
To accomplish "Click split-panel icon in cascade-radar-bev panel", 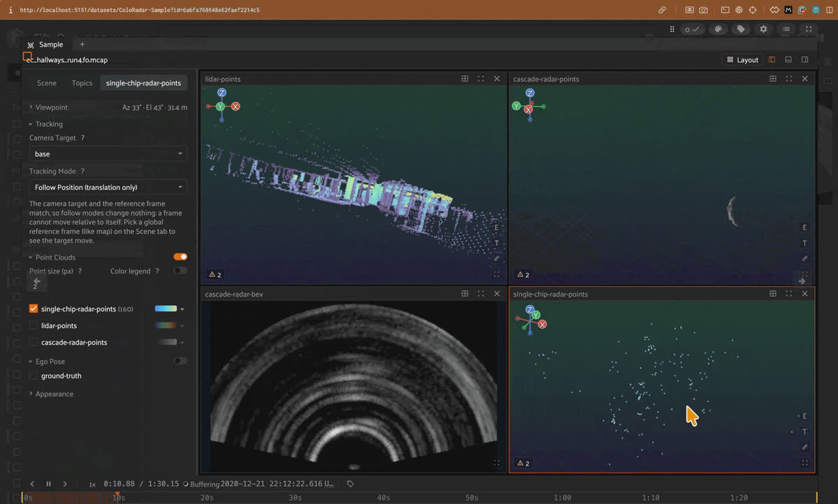I will [465, 294].
